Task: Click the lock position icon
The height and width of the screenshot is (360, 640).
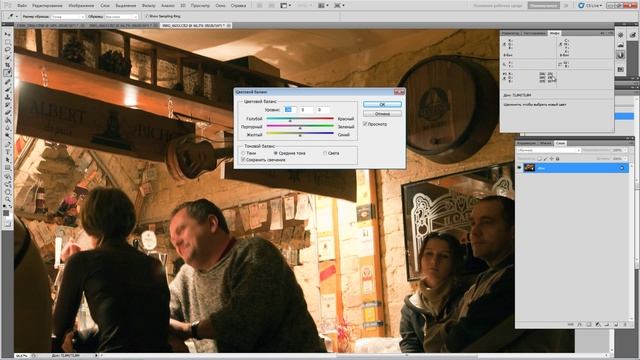Action: [551, 158]
